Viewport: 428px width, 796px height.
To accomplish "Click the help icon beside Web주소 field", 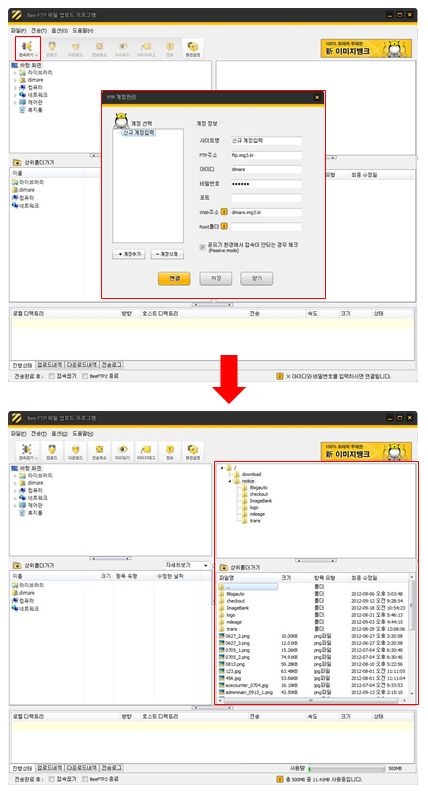I will (224, 212).
